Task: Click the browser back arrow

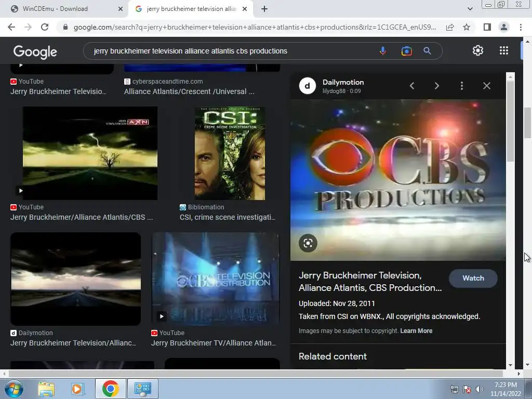Action: [11, 27]
